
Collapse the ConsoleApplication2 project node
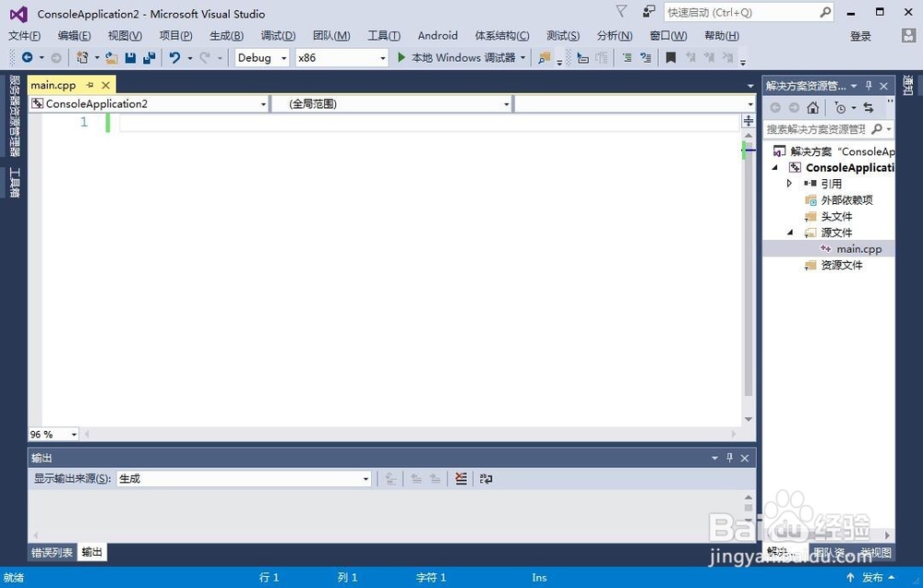coord(775,168)
